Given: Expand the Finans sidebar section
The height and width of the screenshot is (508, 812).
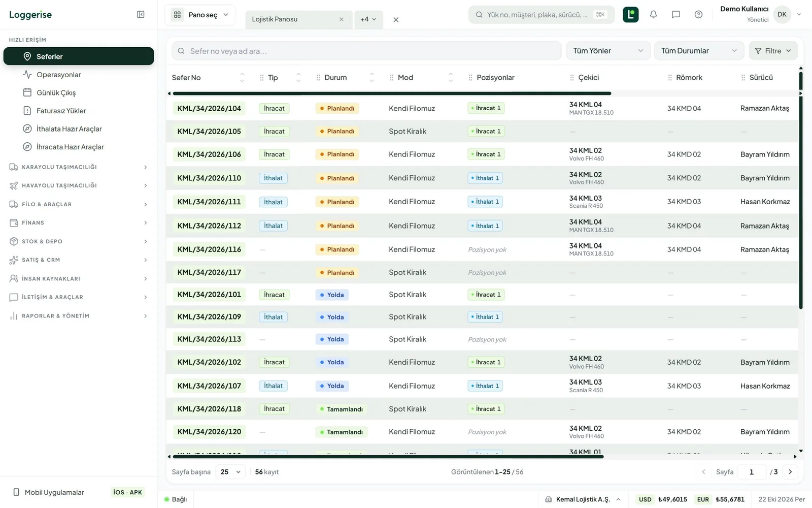Looking at the screenshot, I should click(x=79, y=223).
